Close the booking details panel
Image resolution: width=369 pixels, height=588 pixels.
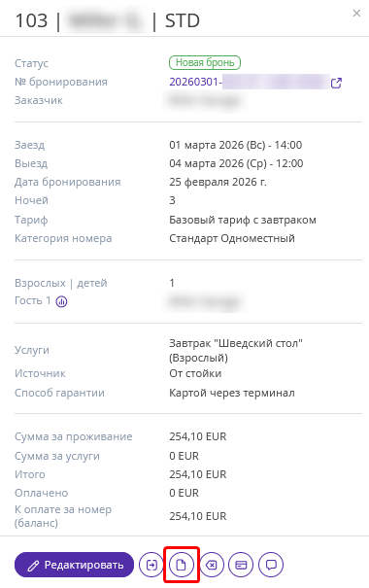[356, 14]
